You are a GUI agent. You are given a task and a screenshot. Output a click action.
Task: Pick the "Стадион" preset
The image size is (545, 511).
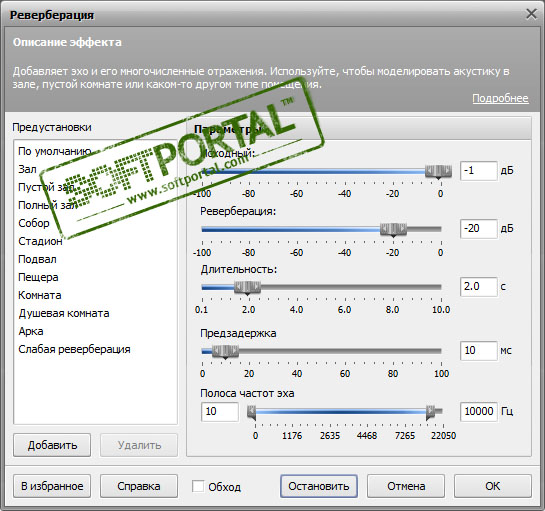pyautogui.click(x=40, y=241)
